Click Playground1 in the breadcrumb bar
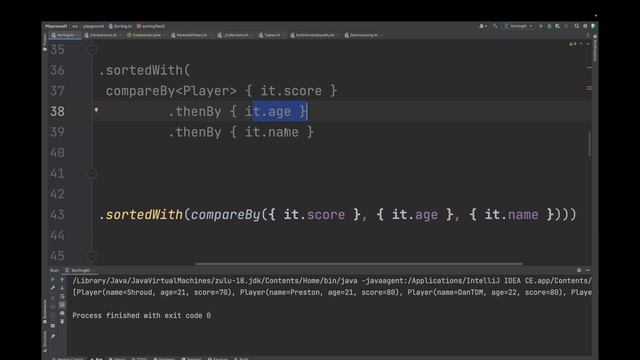Image resolution: width=640 pixels, height=360 pixels. pyautogui.click(x=56, y=26)
